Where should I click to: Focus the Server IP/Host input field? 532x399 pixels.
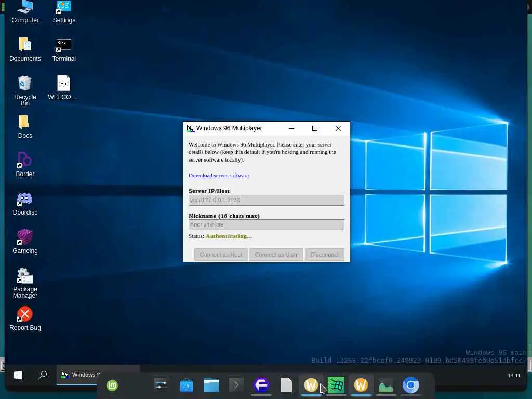(x=267, y=200)
